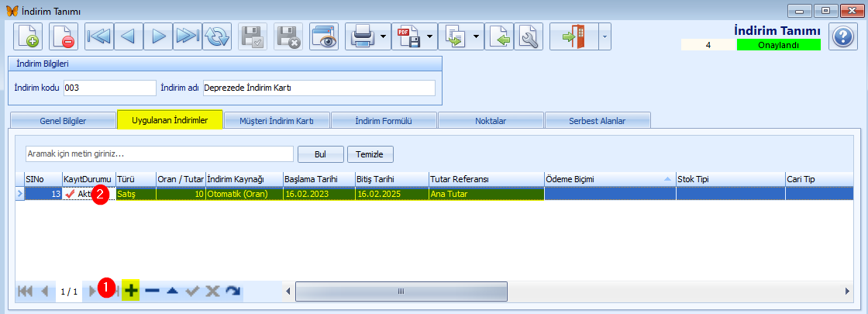Select the 'Ana Tutar' cell
868x314 pixels.
pyautogui.click(x=486, y=194)
